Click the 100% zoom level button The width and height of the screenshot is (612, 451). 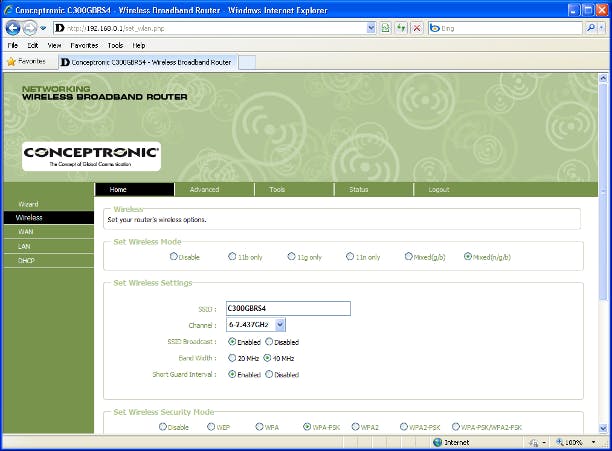pos(570,442)
